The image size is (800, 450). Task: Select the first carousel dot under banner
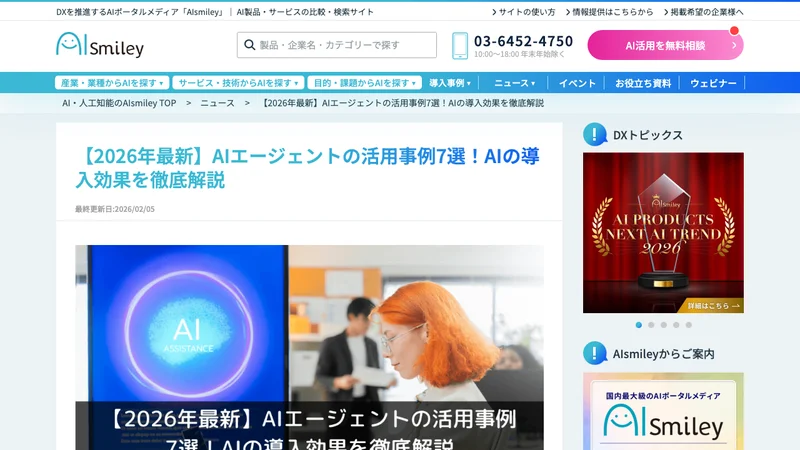639,325
